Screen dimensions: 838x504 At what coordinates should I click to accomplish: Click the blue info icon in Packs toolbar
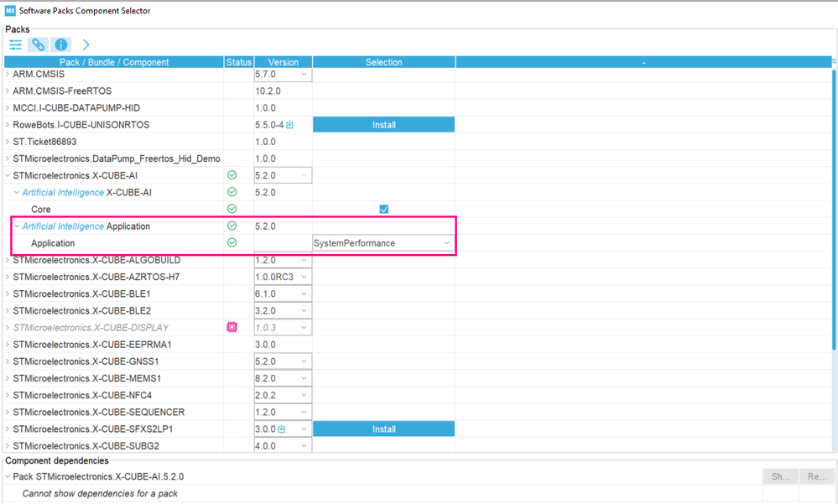pyautogui.click(x=61, y=45)
